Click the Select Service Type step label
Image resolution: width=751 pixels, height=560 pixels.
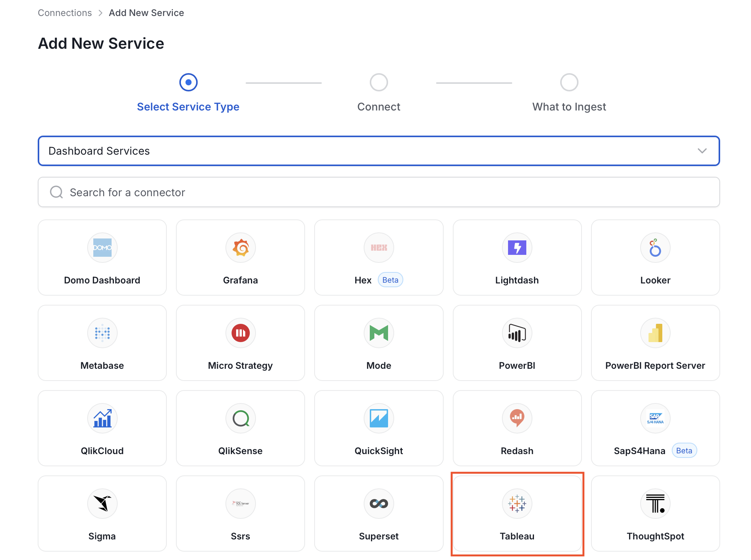coord(188,107)
